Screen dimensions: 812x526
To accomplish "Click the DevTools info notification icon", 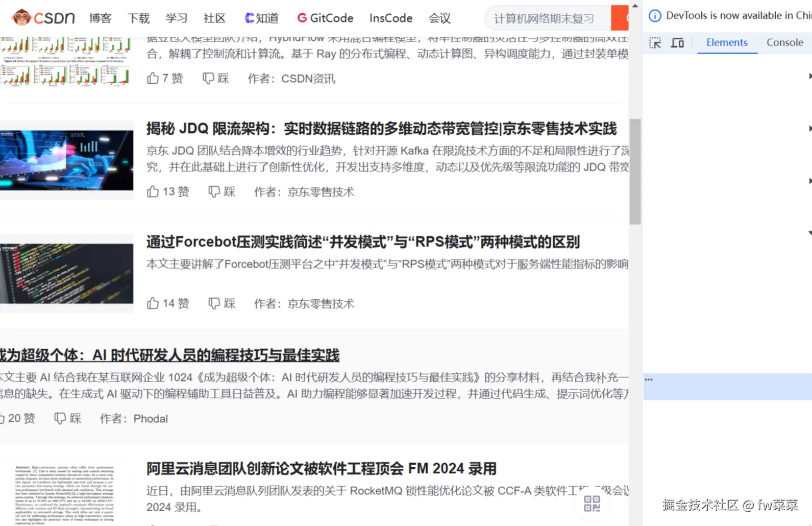I will point(655,16).
